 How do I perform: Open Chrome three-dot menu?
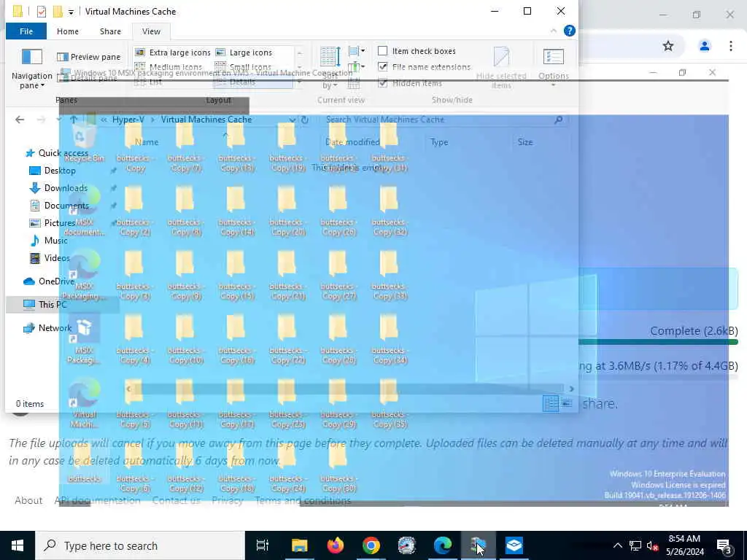[730, 46]
